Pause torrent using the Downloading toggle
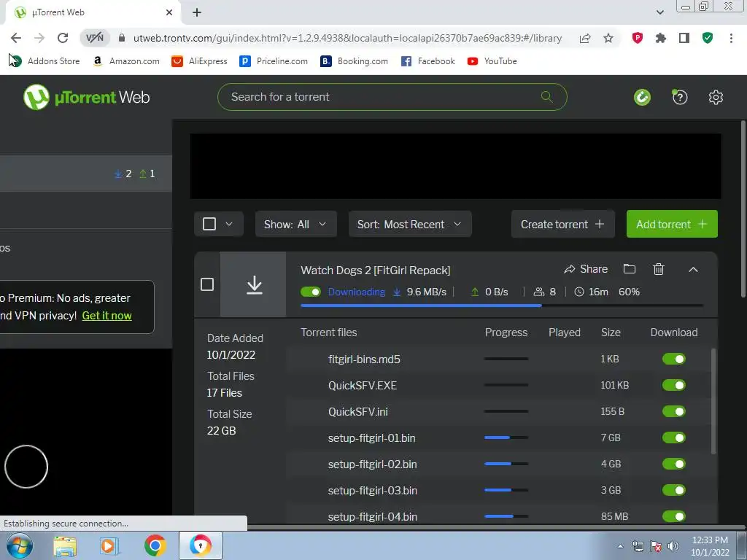This screenshot has width=747, height=560. [311, 292]
